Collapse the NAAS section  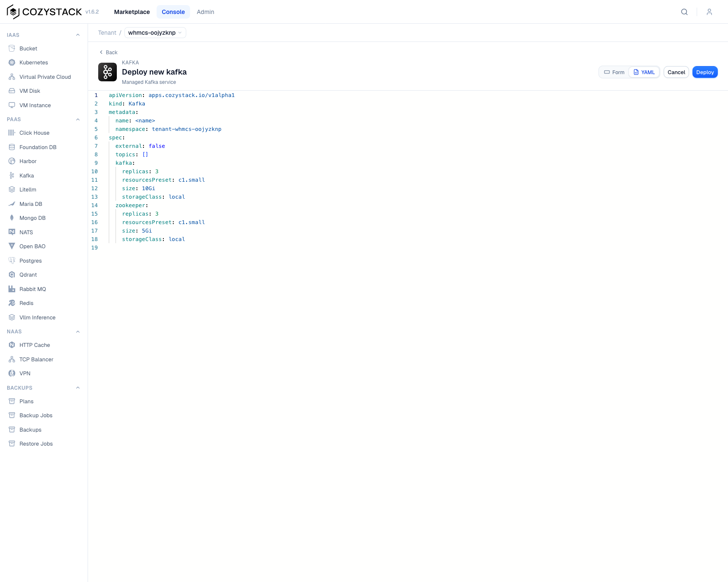(x=78, y=332)
